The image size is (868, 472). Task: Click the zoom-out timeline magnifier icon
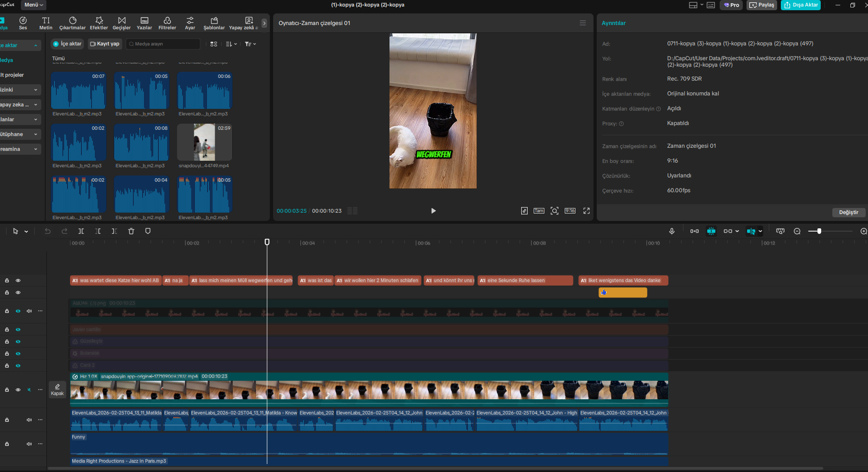tap(797, 231)
